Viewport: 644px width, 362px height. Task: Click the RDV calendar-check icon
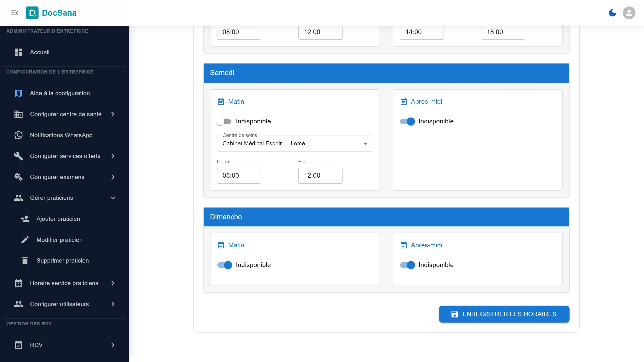tap(19, 345)
